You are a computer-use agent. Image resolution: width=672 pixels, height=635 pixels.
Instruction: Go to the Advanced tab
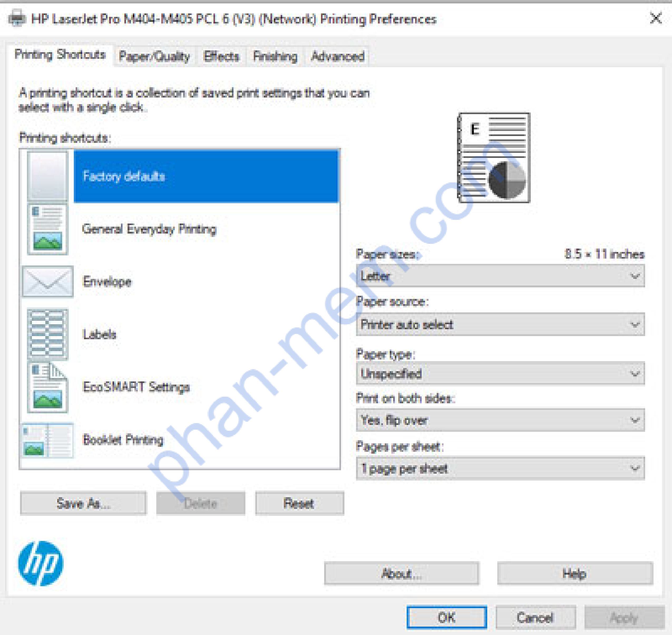(338, 56)
